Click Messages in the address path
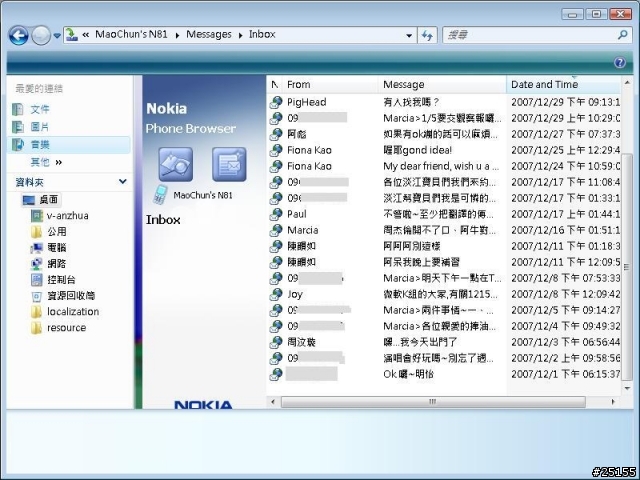Viewport: 640px width, 480px height. 209,34
